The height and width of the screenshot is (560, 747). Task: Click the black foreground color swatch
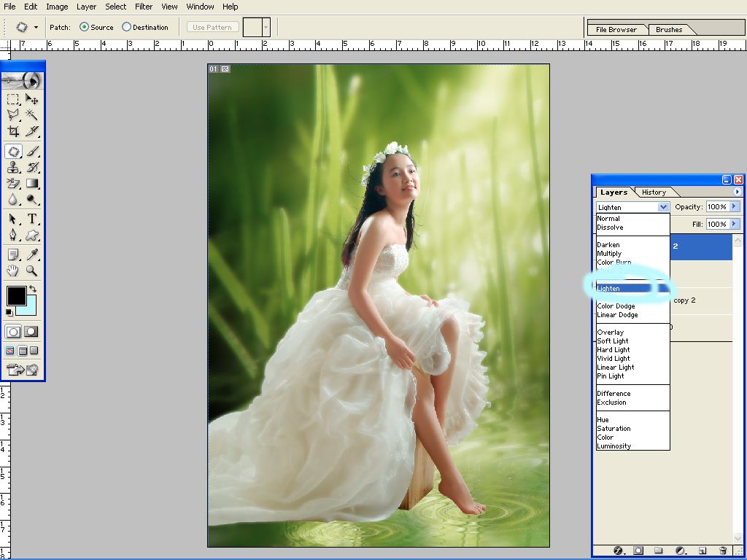click(x=16, y=295)
